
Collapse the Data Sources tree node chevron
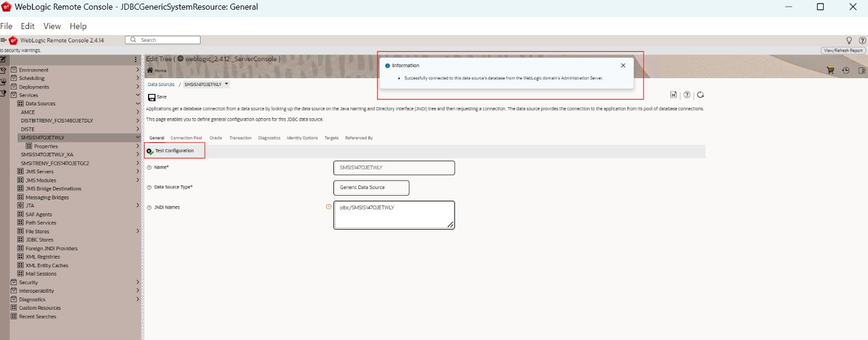tap(138, 104)
